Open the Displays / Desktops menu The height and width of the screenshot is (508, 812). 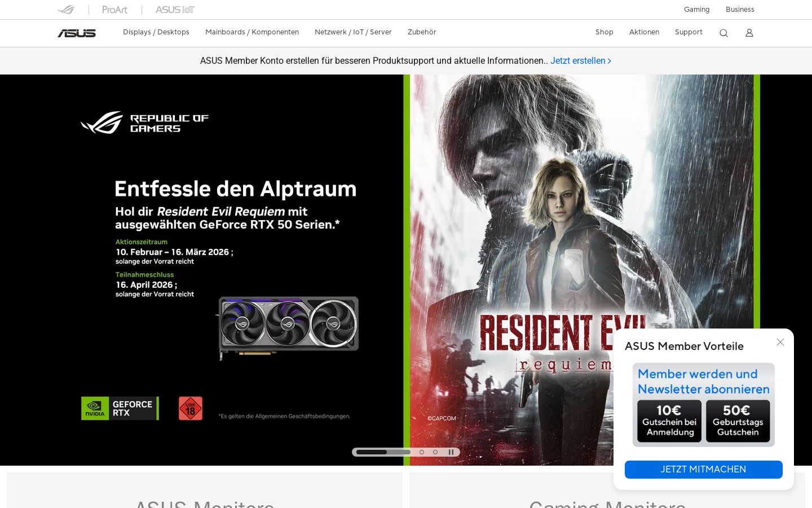tap(156, 32)
